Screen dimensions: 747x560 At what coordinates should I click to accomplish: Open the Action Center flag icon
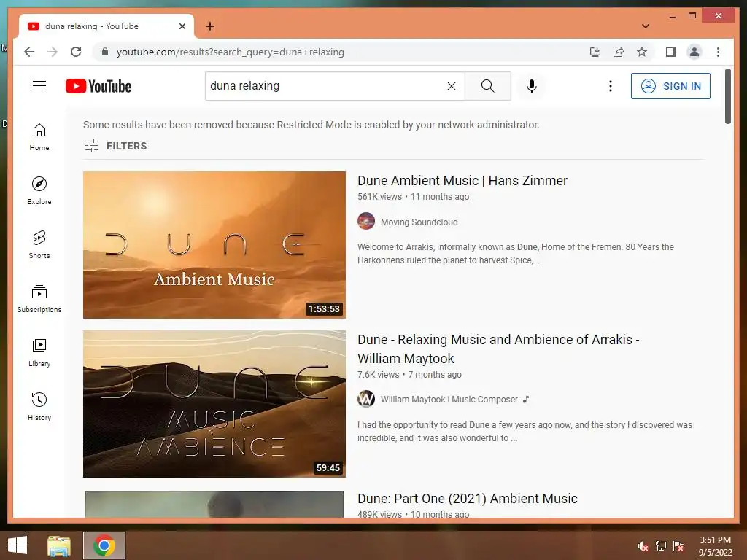pos(678,546)
